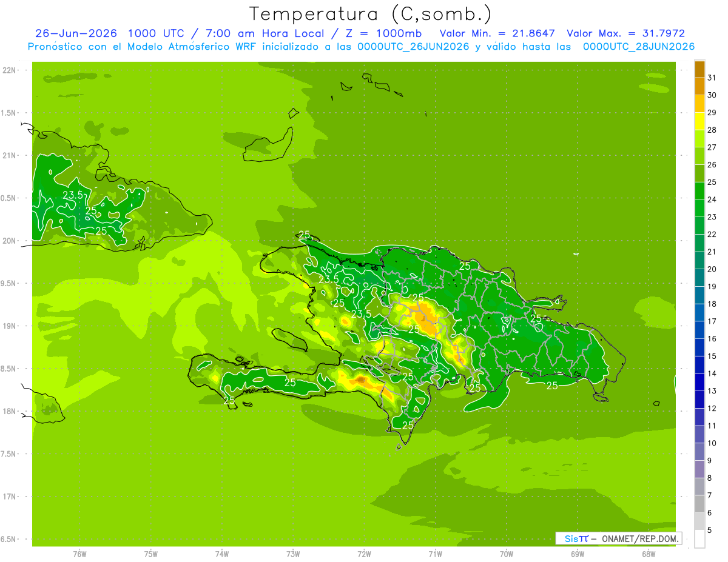
Task: Click the '18N' latitude label
Action: point(9,411)
